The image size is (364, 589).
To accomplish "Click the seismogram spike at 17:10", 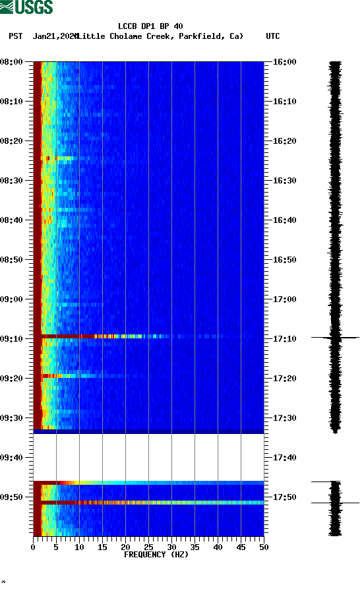I will click(x=335, y=338).
